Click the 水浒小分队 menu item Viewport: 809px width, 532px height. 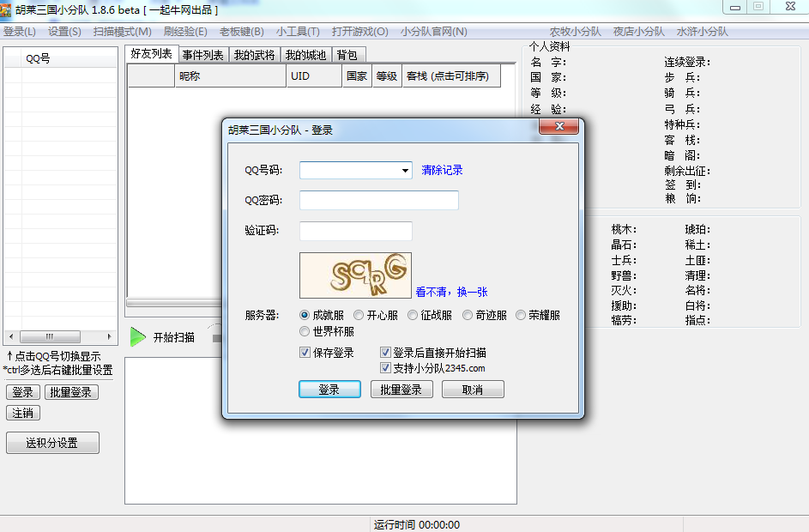tap(703, 32)
